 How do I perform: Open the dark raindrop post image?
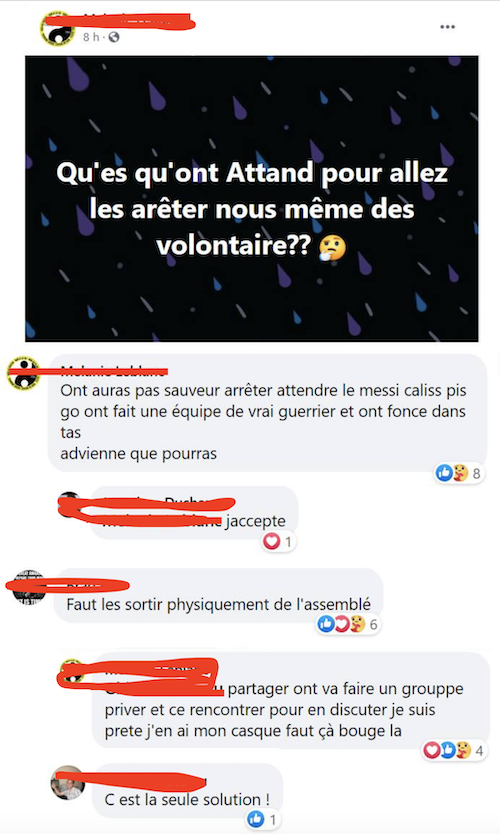pyautogui.click(x=252, y=198)
